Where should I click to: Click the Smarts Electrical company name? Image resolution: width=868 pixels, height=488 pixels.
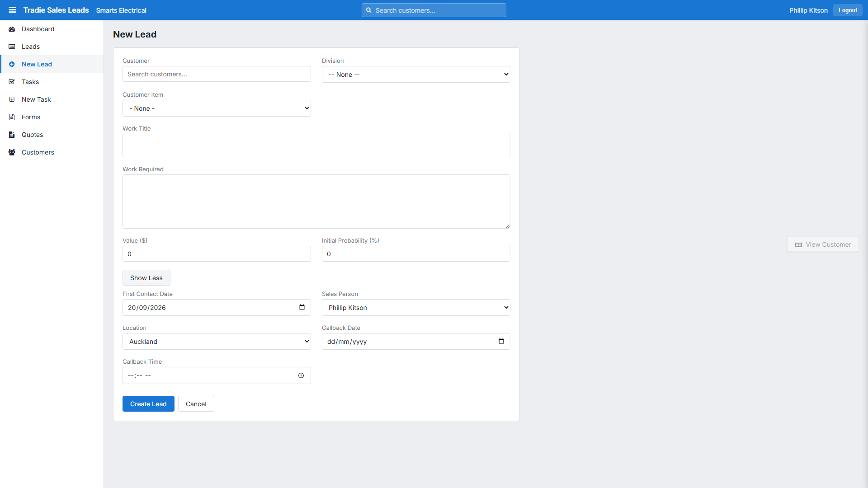(121, 10)
